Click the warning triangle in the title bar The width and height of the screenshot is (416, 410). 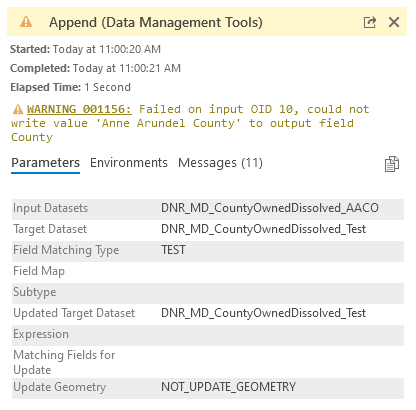26,22
